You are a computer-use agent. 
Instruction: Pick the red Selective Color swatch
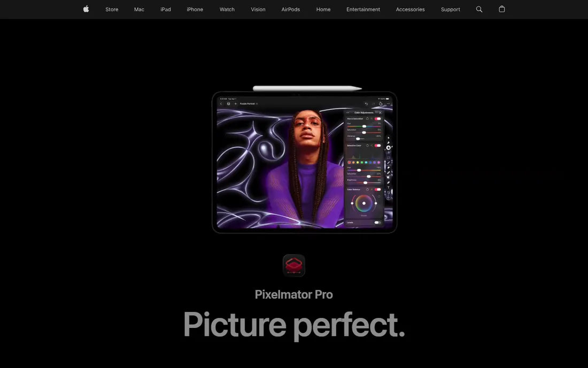[350, 163]
